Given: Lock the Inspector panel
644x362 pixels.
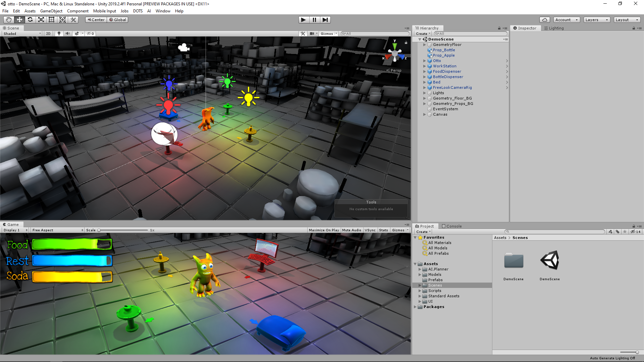Looking at the screenshot, I should coord(634,28).
